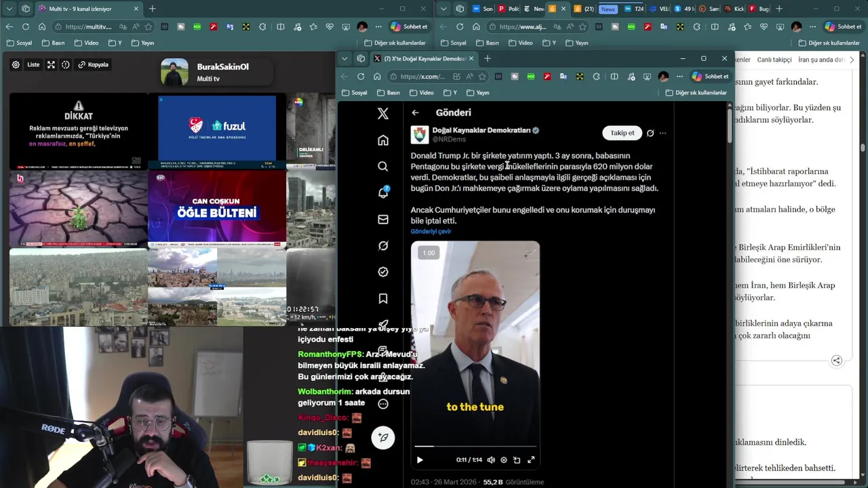
Task: Open News tab in Al Jazeera window
Action: (x=608, y=9)
